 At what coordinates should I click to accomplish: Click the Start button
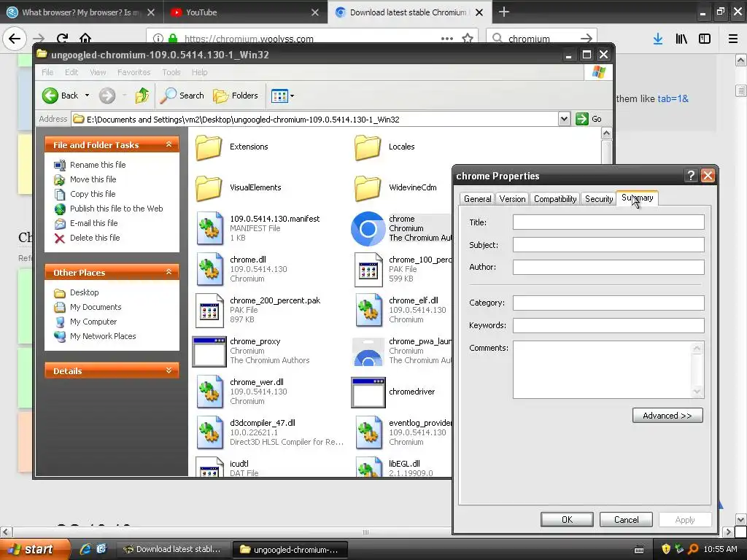pyautogui.click(x=35, y=549)
